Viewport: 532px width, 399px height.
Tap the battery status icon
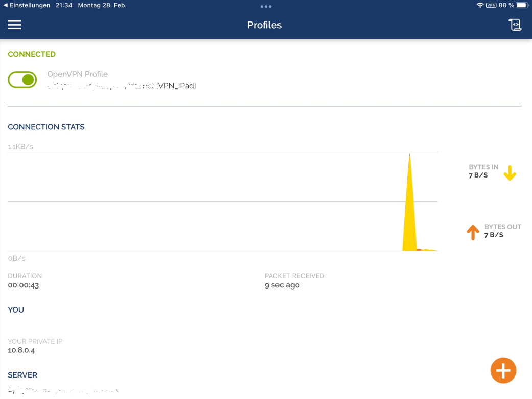[x=521, y=5]
